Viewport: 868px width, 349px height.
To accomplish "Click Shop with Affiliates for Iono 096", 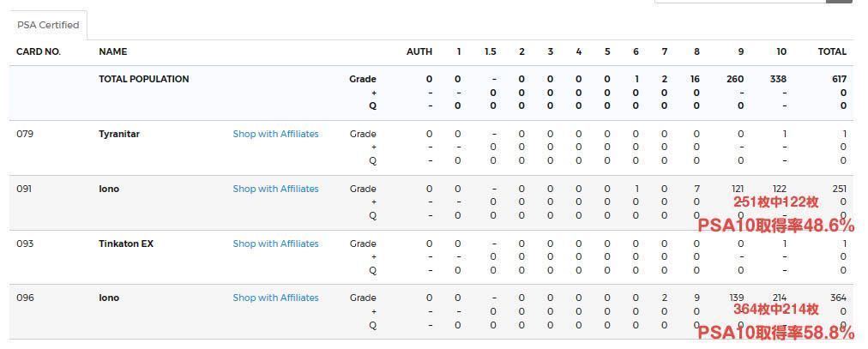I will (x=275, y=298).
